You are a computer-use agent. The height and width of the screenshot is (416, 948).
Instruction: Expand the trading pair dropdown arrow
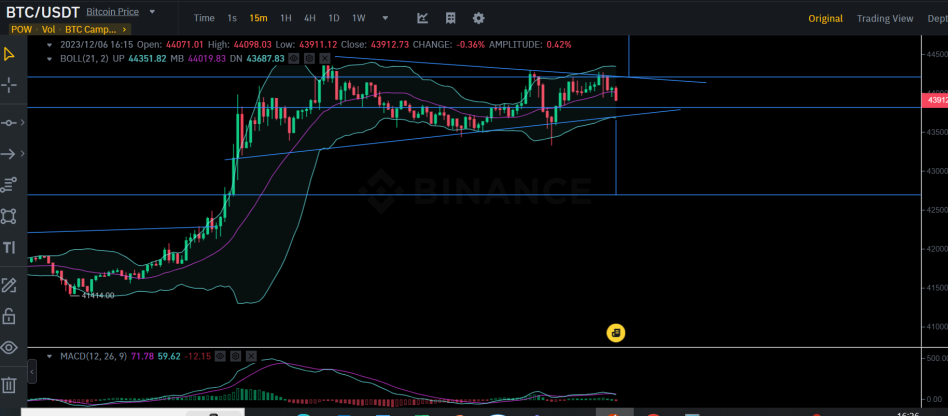152,12
